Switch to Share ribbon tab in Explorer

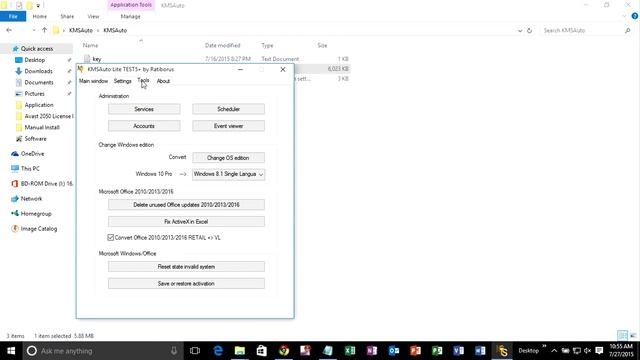click(67, 16)
